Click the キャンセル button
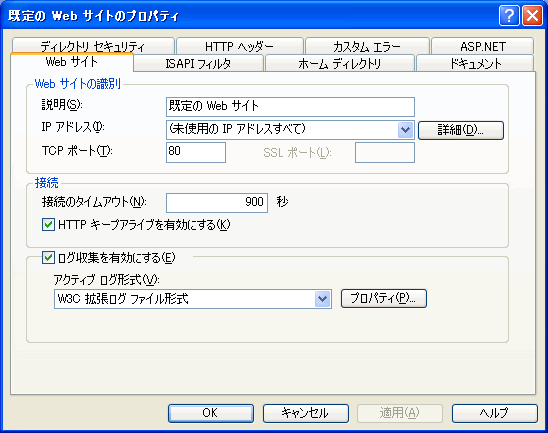Viewport: 548px width, 433px height. click(306, 413)
